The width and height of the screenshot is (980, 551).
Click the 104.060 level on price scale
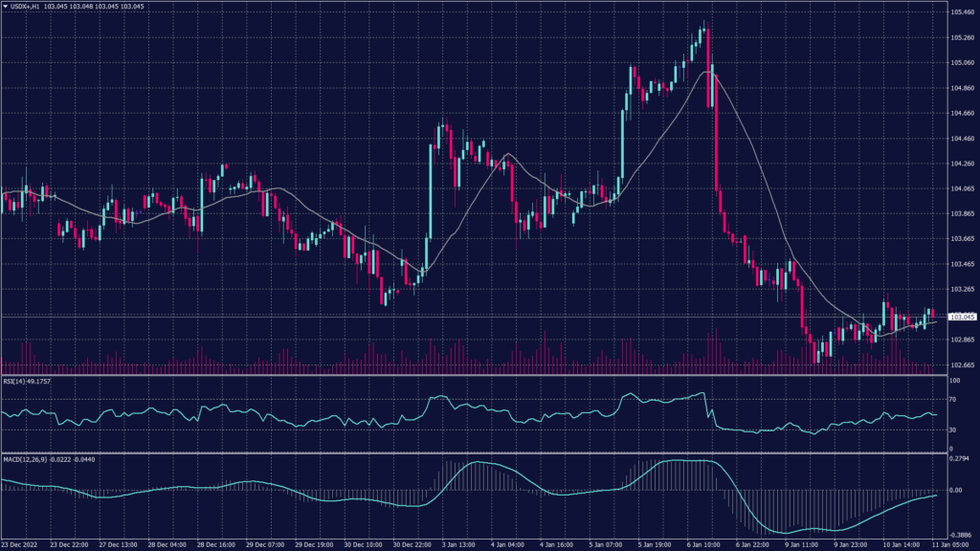point(961,188)
